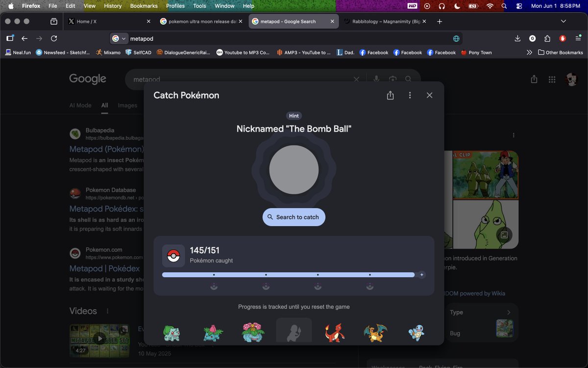This screenshot has width=588, height=368.
Task: Close the Catch Pokémon dialog
Action: (x=429, y=95)
